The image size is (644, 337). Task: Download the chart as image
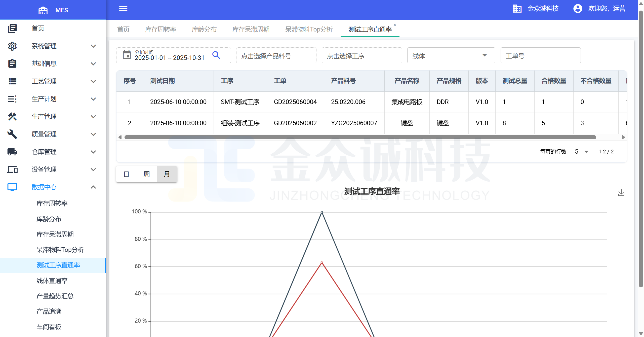[621, 193]
